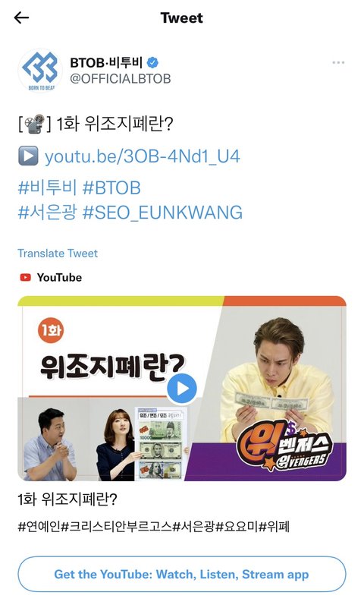Open the three-dot more options menu
This screenshot has width=364, height=608.
338,62
